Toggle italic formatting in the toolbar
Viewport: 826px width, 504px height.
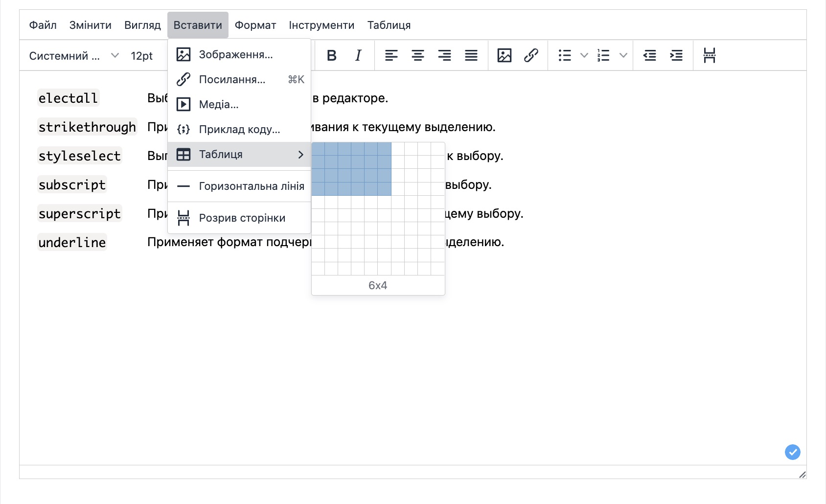[x=358, y=56]
